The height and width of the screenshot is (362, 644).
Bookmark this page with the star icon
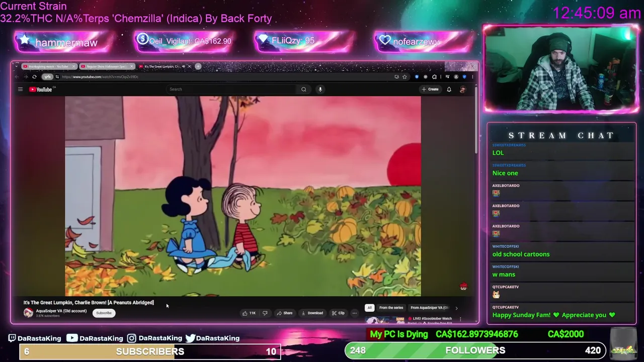click(x=405, y=77)
